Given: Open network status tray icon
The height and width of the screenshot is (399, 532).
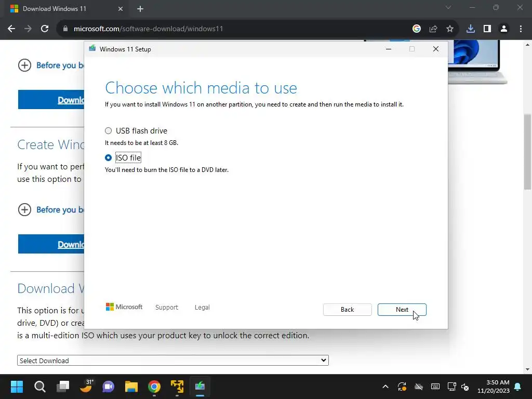Looking at the screenshot, I should point(451,387).
